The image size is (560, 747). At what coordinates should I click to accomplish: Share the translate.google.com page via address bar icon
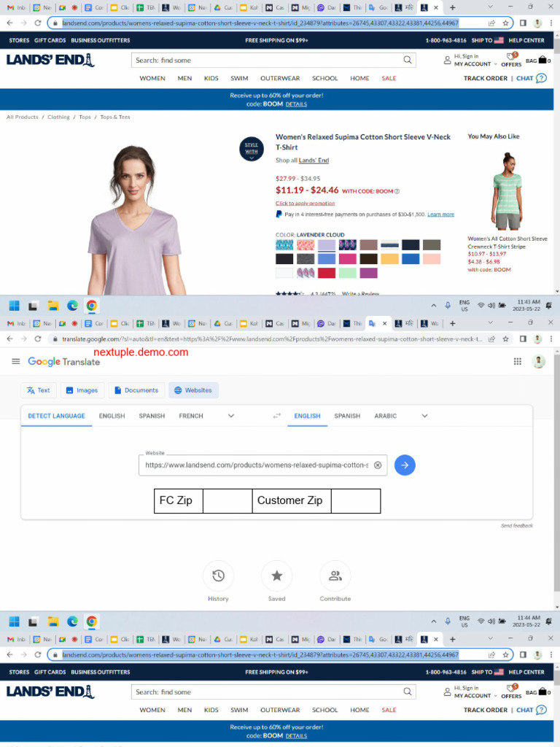492,338
